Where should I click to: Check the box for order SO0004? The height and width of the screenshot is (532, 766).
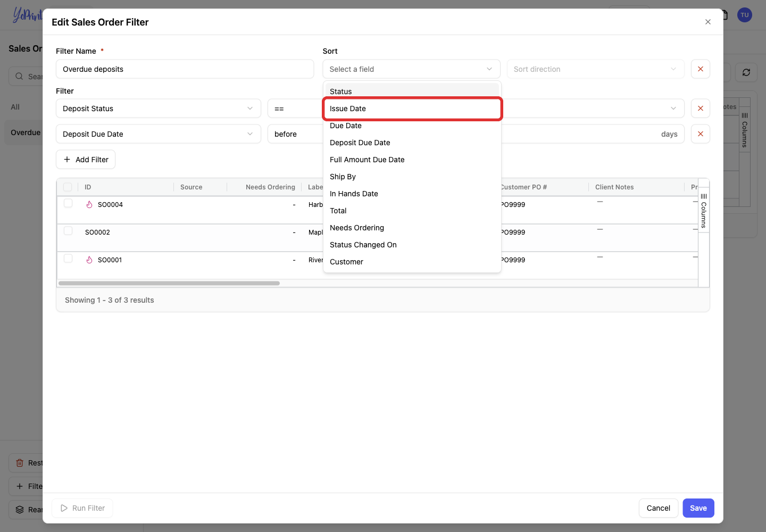pos(68,203)
